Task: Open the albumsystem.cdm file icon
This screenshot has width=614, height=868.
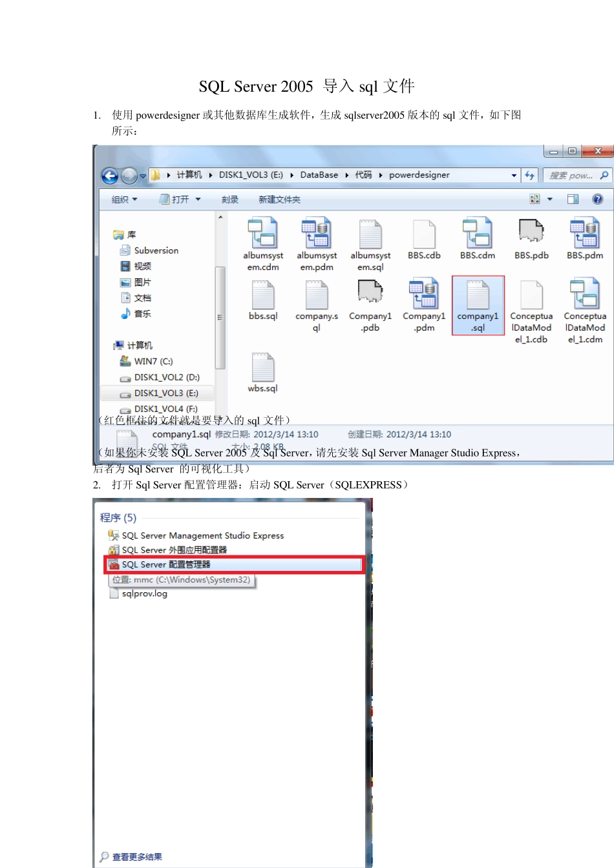Action: click(263, 234)
